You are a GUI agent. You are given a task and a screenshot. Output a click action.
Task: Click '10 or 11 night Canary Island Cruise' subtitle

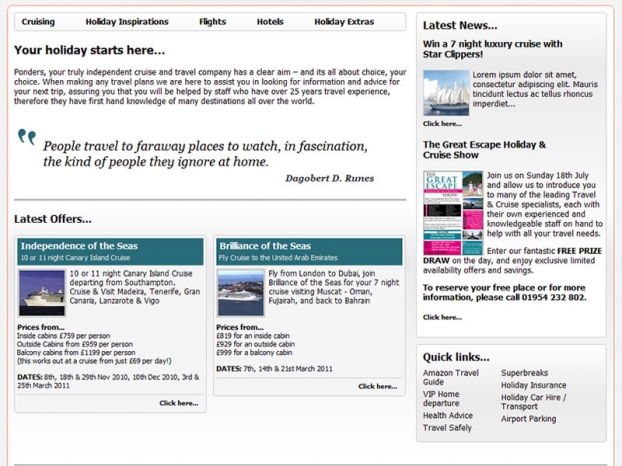coord(75,258)
